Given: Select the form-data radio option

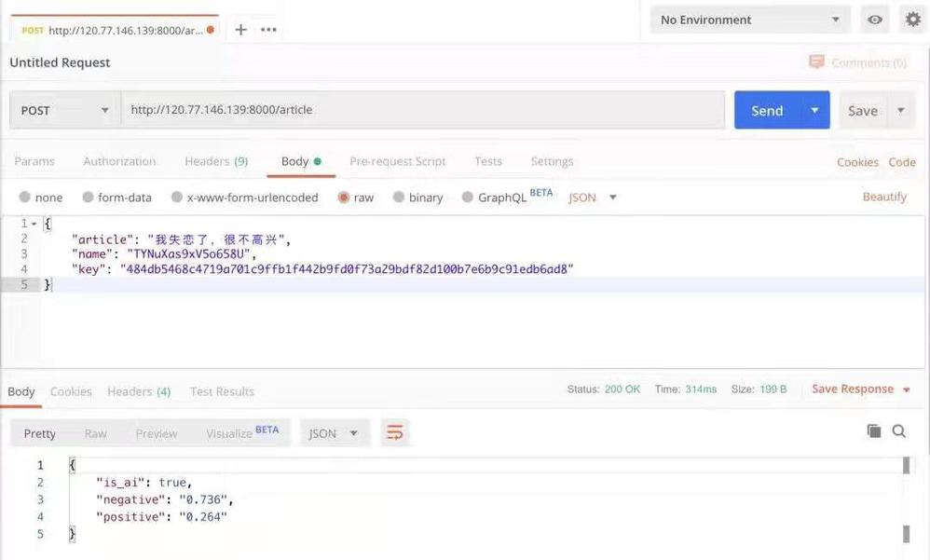Looking at the screenshot, I should (88, 197).
